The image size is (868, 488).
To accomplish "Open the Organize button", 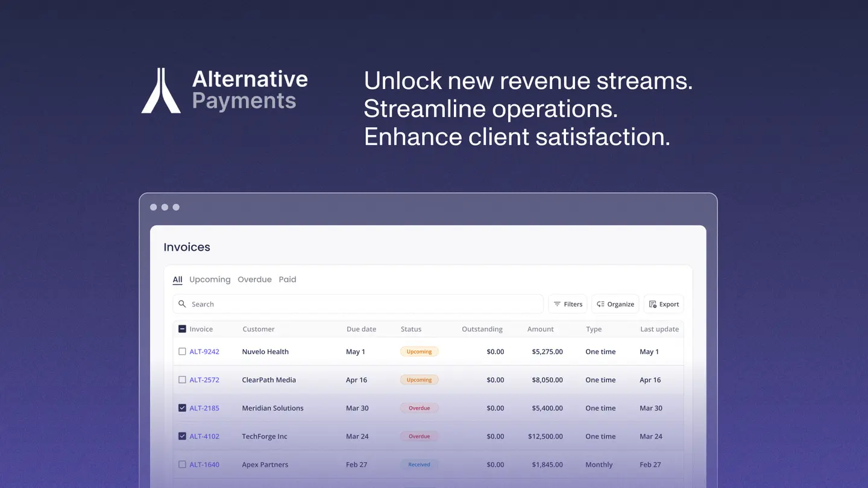I will (615, 304).
